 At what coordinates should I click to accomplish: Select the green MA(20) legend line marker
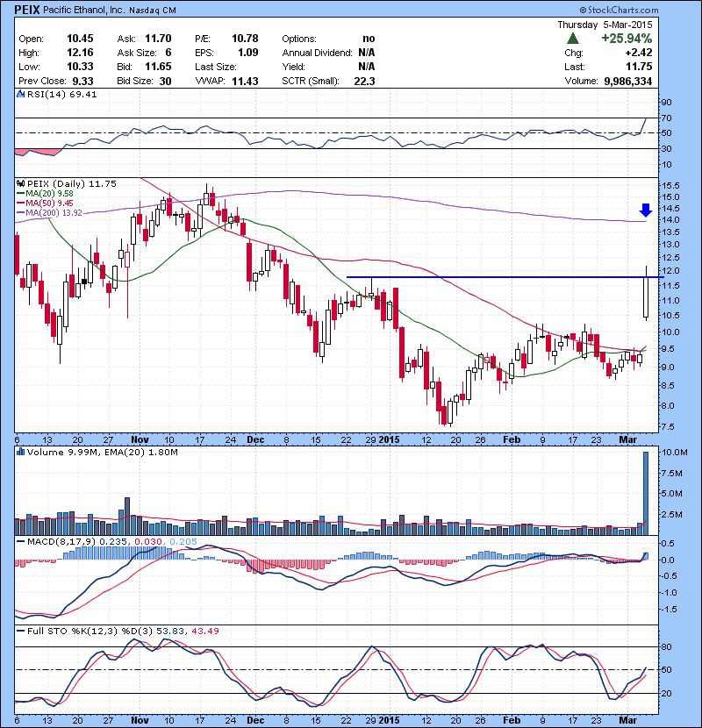coord(21,194)
